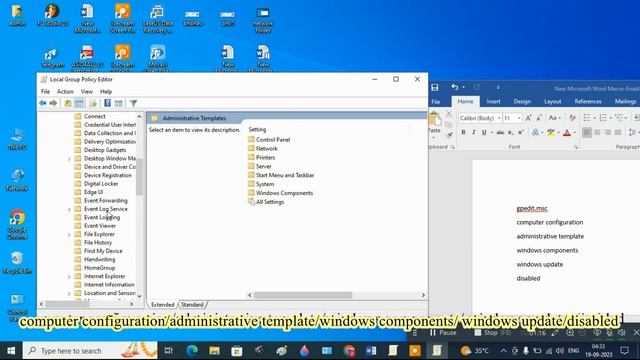
Task: Select the Control Panel folder in list
Action: (269, 140)
